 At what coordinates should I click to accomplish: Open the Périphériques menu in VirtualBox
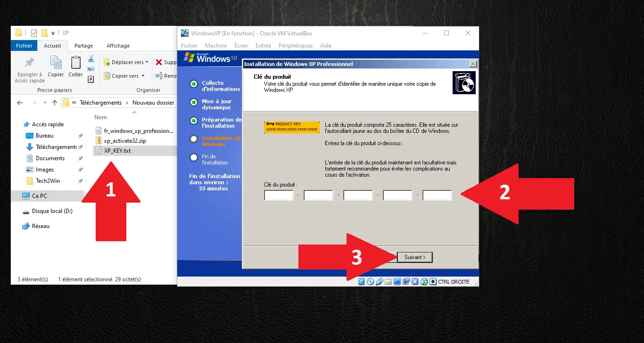(295, 45)
